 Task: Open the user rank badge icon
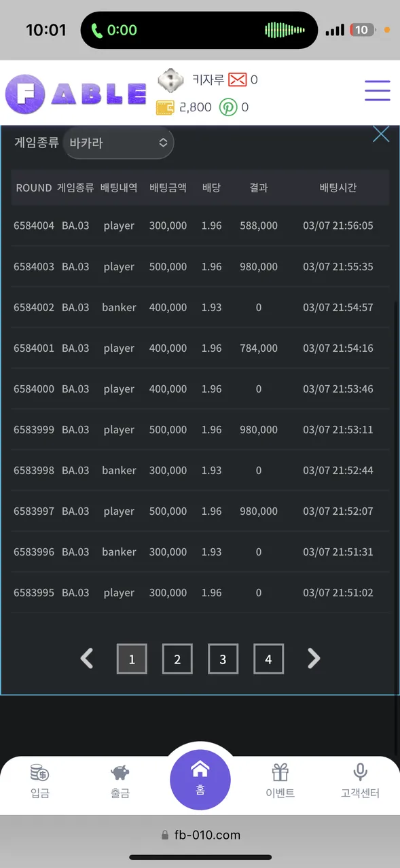pos(170,81)
